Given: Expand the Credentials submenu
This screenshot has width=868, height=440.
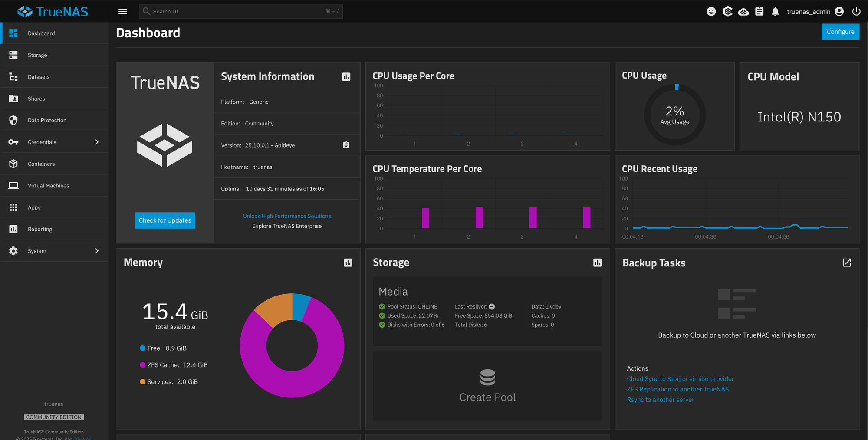Looking at the screenshot, I should tap(97, 142).
